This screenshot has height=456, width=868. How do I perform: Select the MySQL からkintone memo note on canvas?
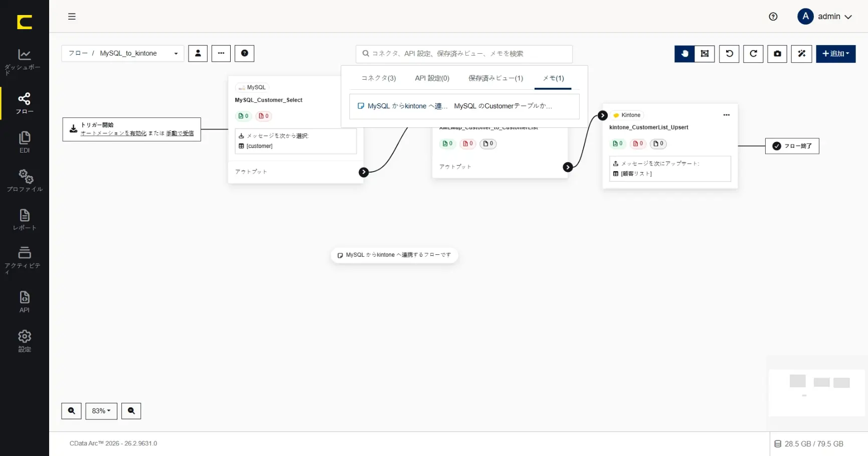pos(394,255)
